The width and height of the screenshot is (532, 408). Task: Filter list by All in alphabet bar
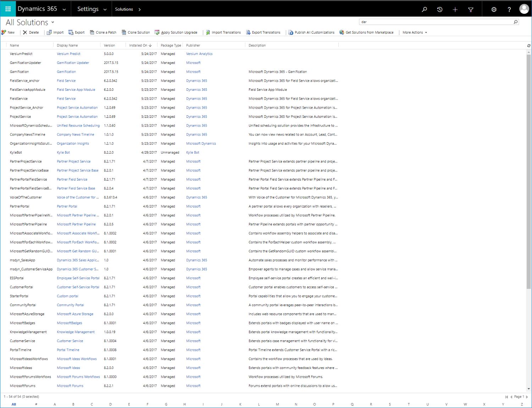(14, 404)
